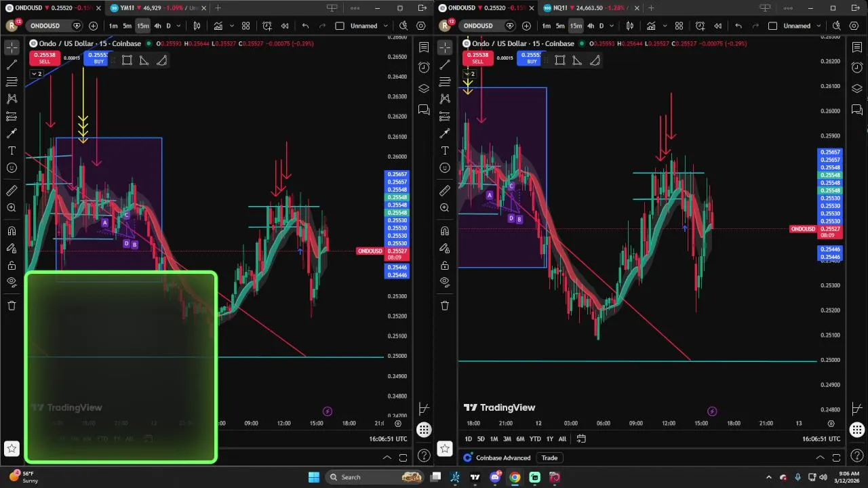Create alert in right window toolbar
Image resolution: width=868 pixels, height=488 pixels.
tap(701, 26)
